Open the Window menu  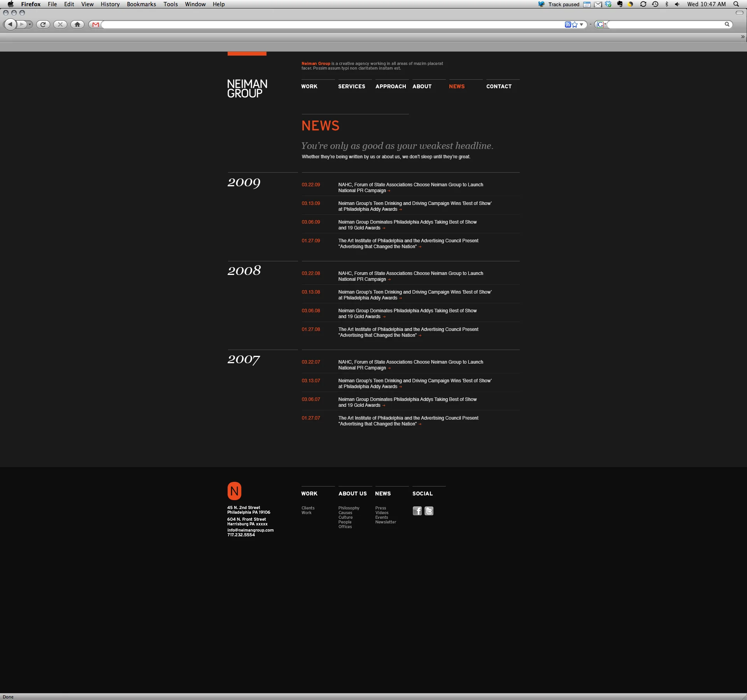[x=195, y=4]
